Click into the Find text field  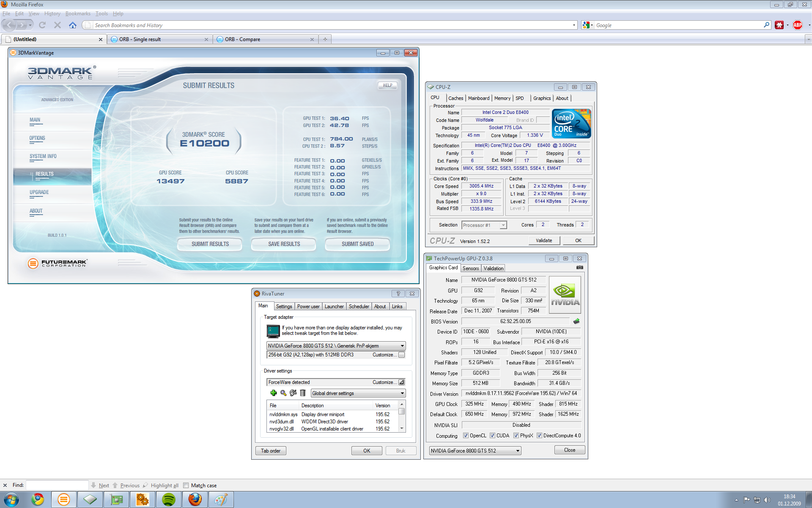coord(57,485)
